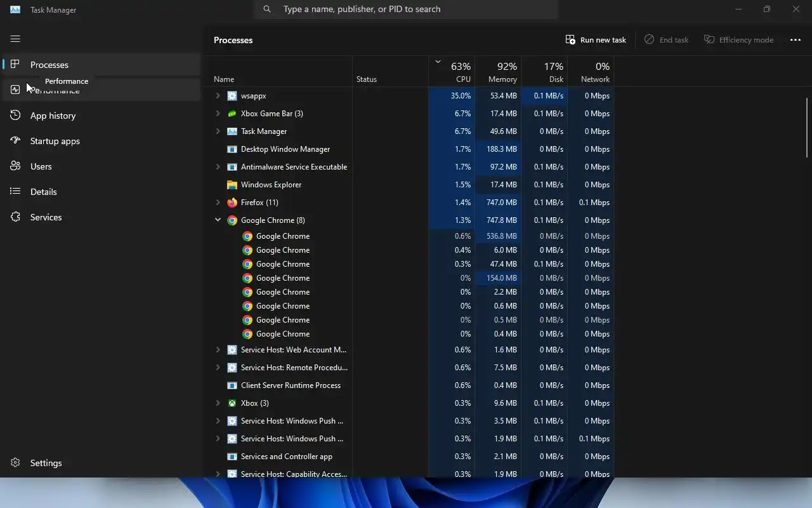Click the Efficiency mode button
The image size is (812, 508).
[738, 39]
